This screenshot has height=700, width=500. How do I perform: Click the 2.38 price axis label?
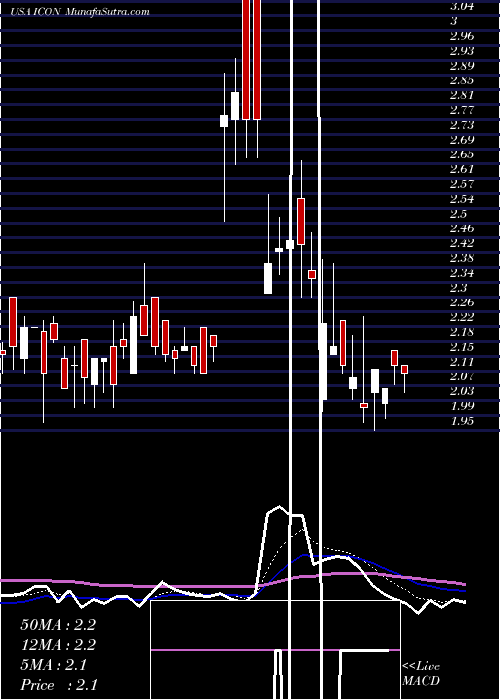pyautogui.click(x=462, y=258)
